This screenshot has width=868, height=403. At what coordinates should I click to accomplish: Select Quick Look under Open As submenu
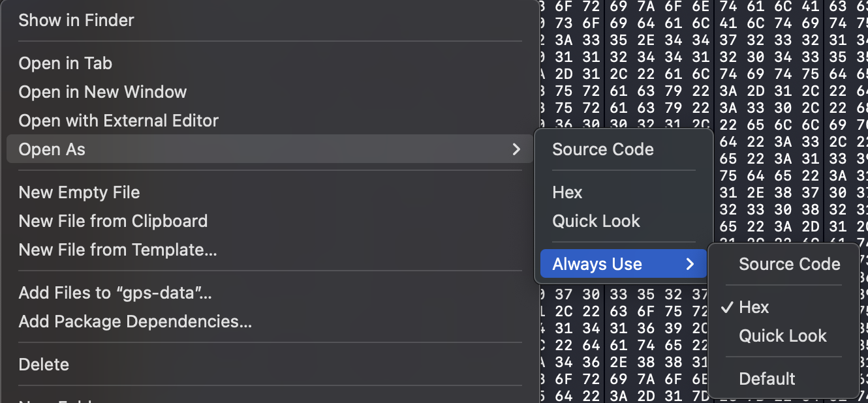(x=596, y=221)
